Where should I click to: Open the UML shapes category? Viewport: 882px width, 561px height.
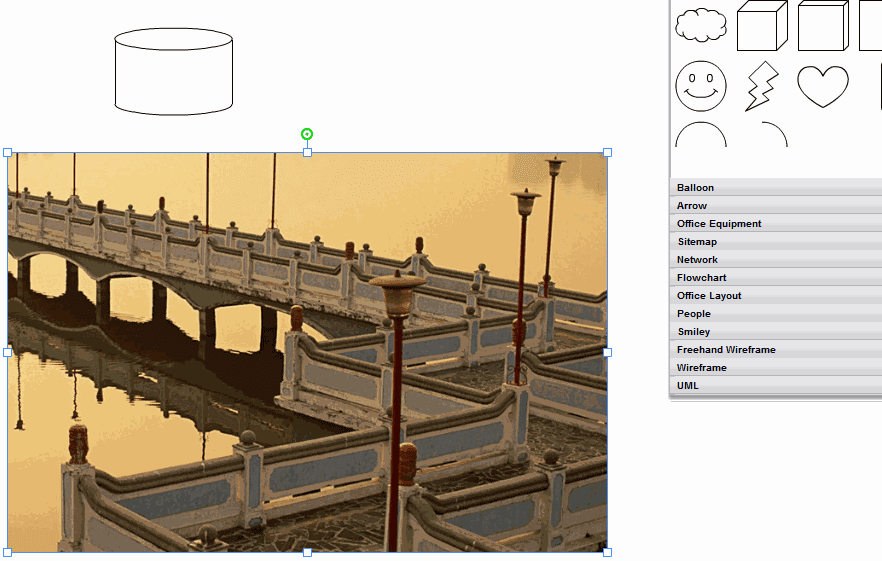click(x=776, y=385)
